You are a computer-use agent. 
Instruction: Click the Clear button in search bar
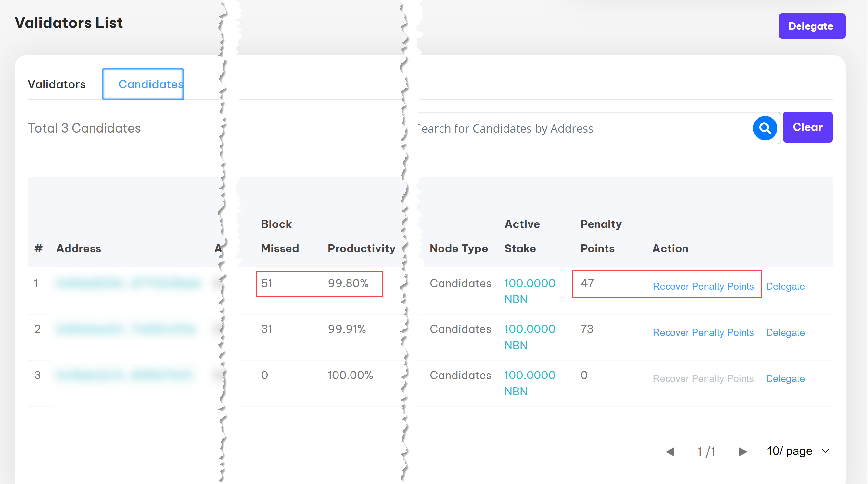[x=807, y=127]
